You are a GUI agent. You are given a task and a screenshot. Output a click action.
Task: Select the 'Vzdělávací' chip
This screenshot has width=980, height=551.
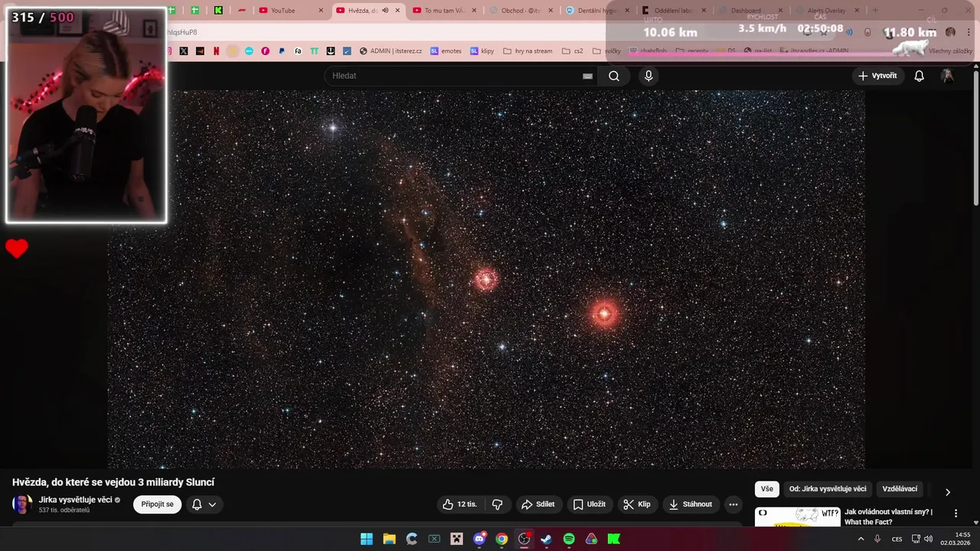pos(900,489)
